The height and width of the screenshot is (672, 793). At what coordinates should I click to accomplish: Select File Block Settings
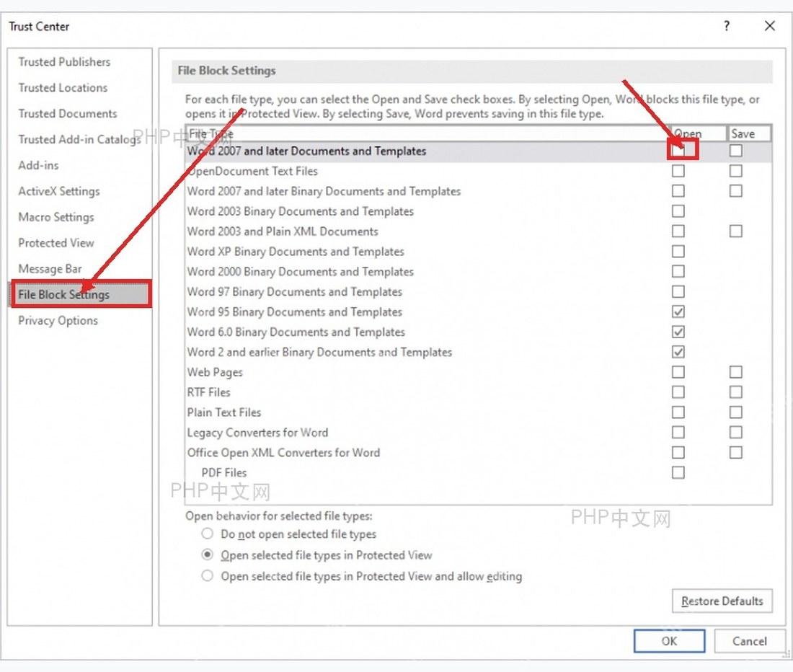coord(81,294)
